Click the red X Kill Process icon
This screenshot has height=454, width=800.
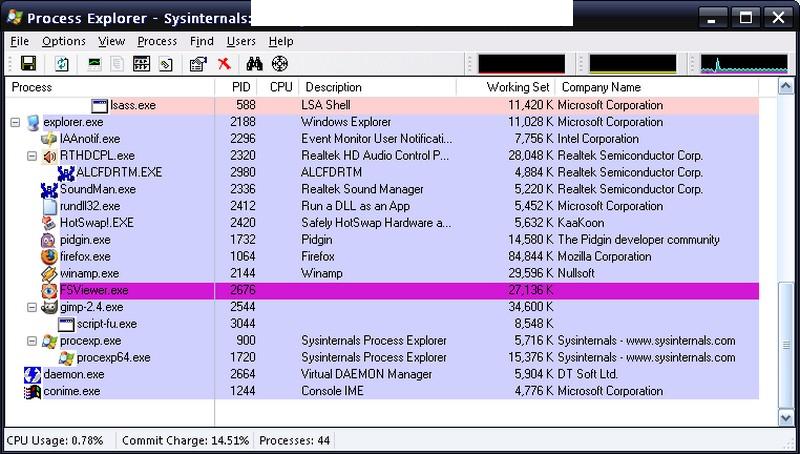[224, 64]
